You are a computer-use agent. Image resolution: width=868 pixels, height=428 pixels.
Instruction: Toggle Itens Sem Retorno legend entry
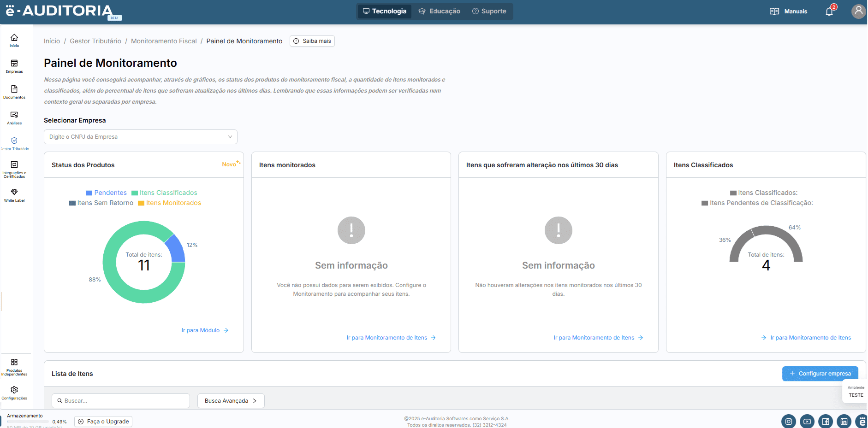click(101, 203)
